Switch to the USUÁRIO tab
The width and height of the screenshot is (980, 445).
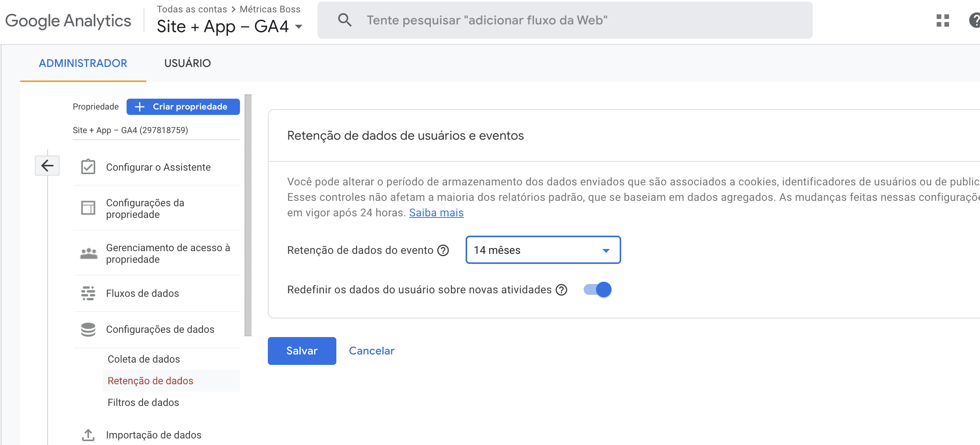coord(188,63)
